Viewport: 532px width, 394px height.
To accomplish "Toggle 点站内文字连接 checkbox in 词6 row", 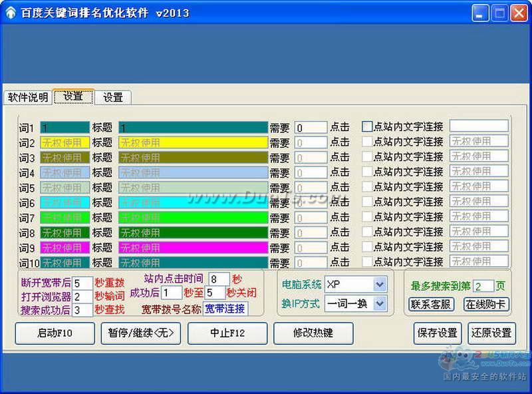I will 367,202.
